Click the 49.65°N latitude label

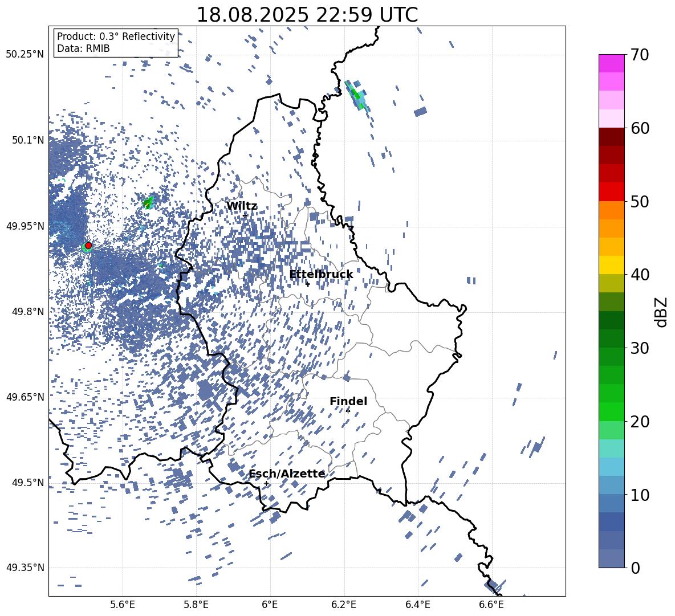[x=25, y=397]
